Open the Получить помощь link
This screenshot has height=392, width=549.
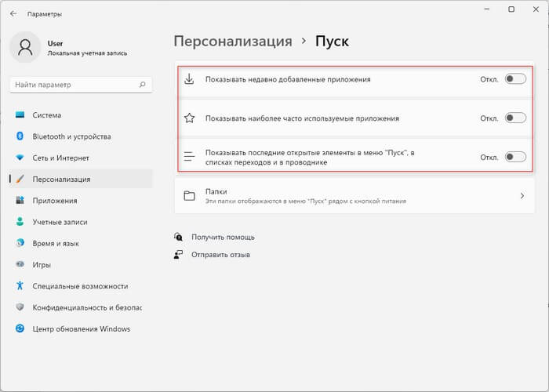click(223, 237)
